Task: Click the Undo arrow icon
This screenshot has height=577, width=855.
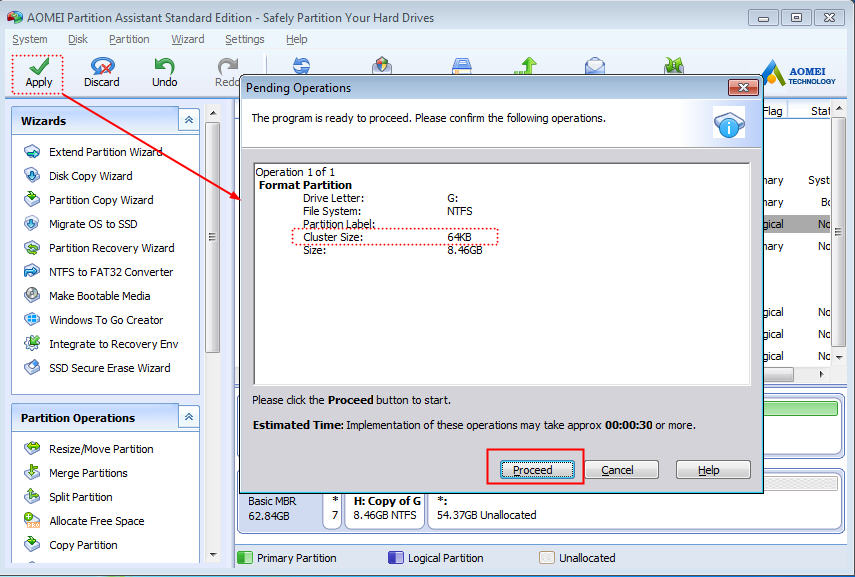Action: pyautogui.click(x=164, y=67)
